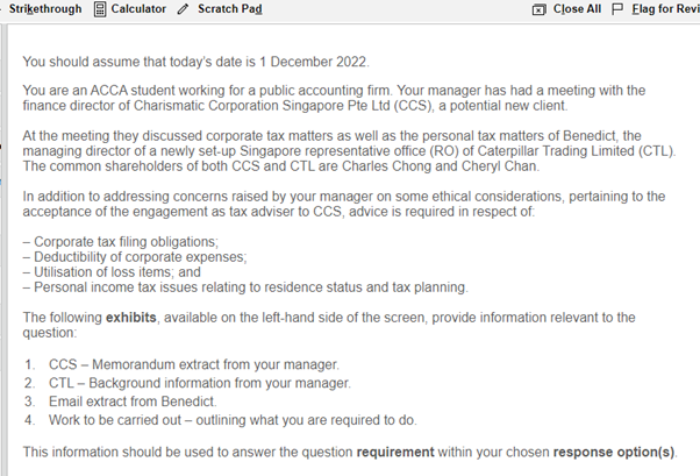Open the Calculator icon
This screenshot has height=476, width=700.
(100, 9)
